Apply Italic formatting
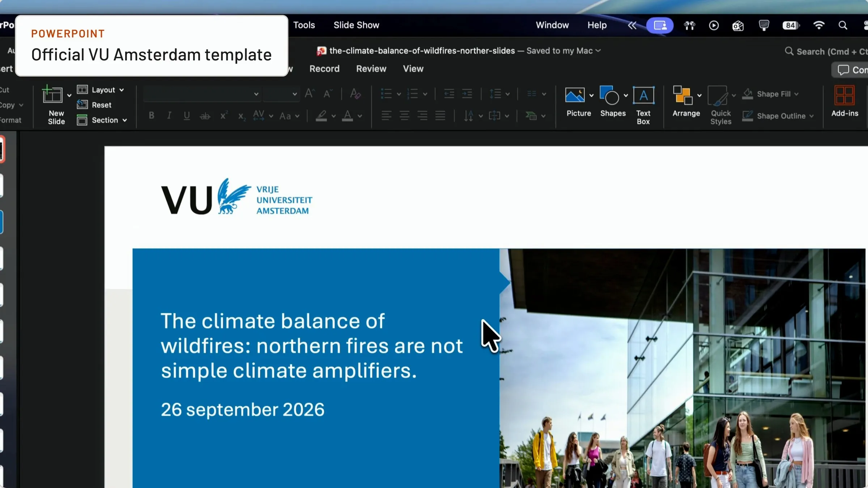868x488 pixels. click(169, 116)
